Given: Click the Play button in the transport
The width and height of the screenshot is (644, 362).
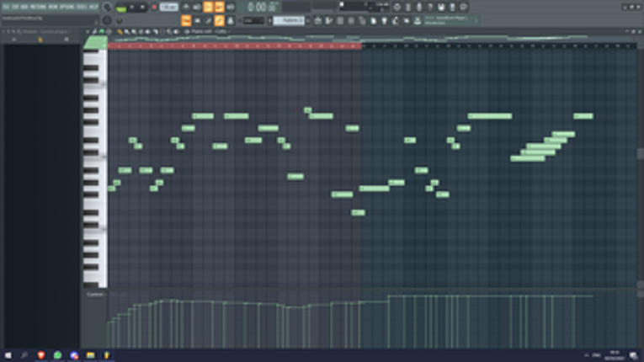Looking at the screenshot, I should 132,7.
